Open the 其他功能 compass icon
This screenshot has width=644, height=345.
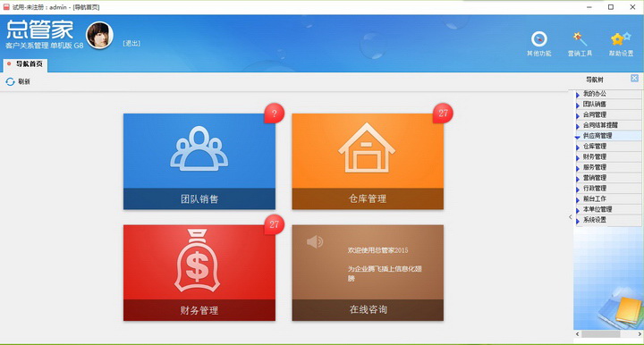coord(538,39)
